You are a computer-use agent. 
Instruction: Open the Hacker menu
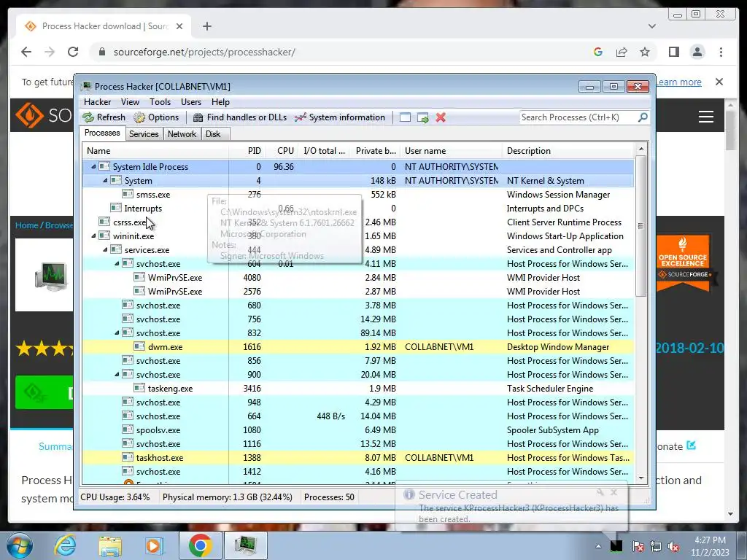97,102
